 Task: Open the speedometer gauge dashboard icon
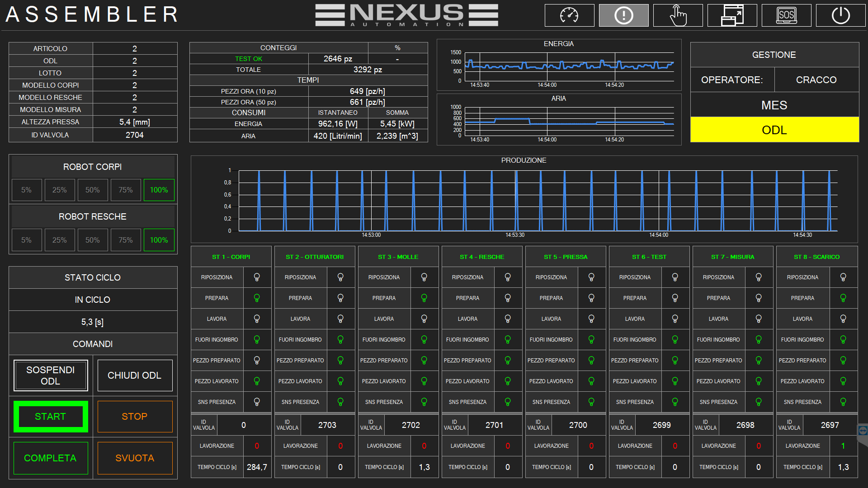[569, 15]
